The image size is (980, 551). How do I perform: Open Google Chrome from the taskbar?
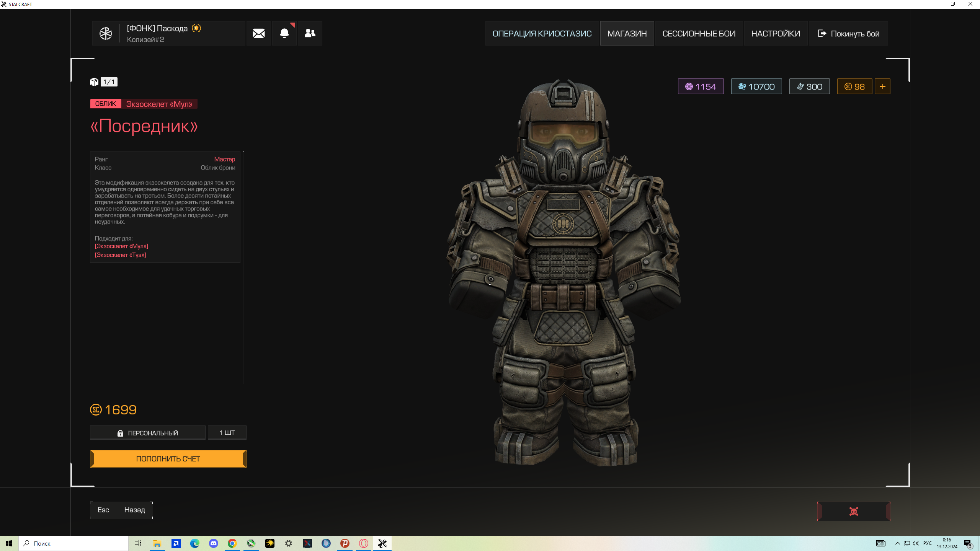pyautogui.click(x=232, y=543)
